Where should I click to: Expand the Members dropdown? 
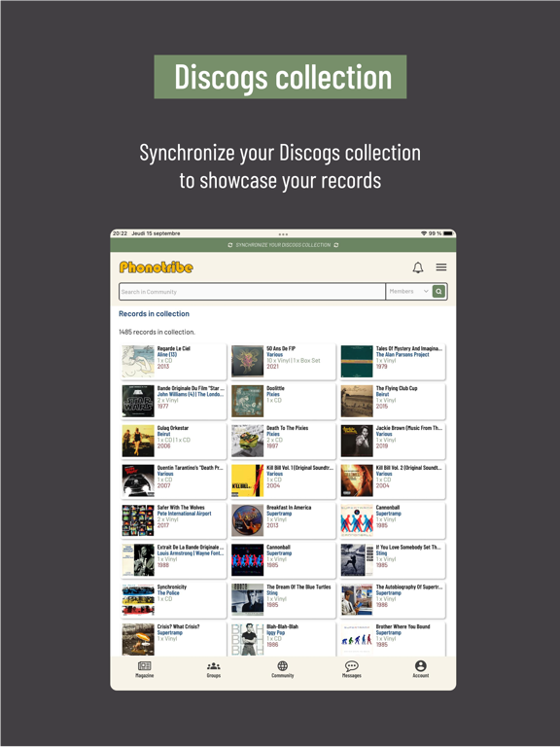[x=408, y=291]
